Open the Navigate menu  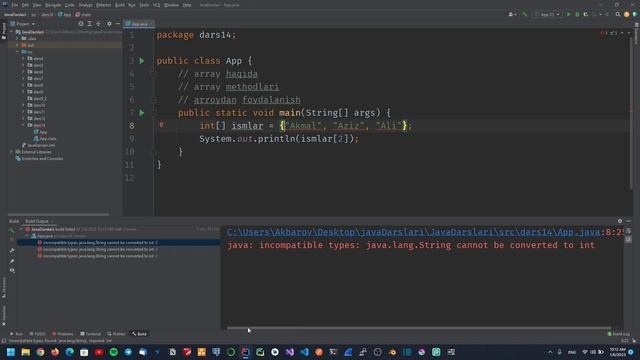[x=53, y=5]
